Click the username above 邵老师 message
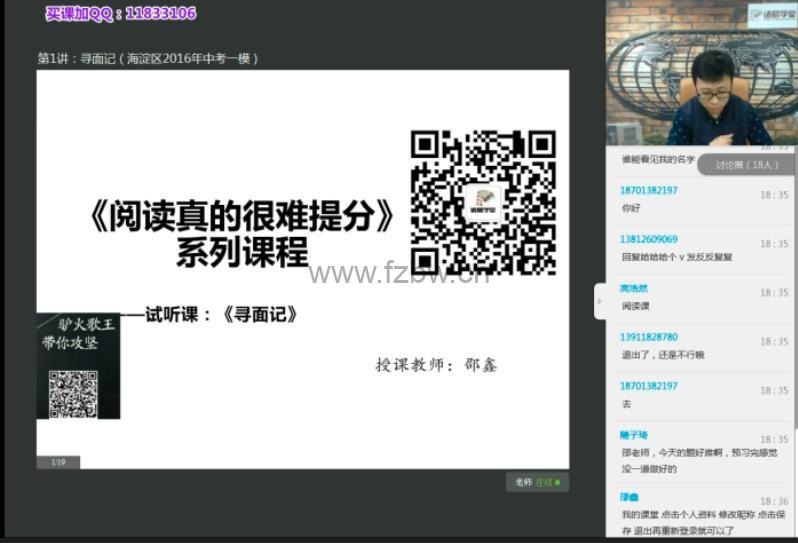Image resolution: width=798 pixels, height=543 pixels. (x=634, y=435)
